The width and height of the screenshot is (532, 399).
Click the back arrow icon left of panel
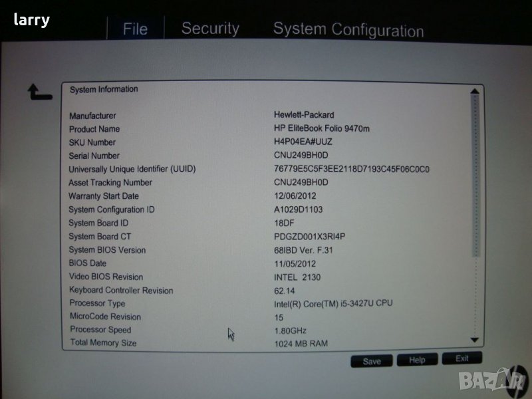tap(39, 92)
